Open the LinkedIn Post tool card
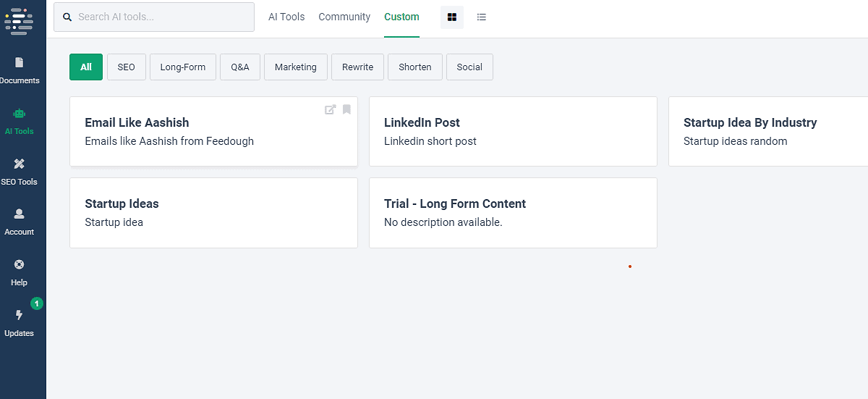868x399 pixels. [513, 131]
